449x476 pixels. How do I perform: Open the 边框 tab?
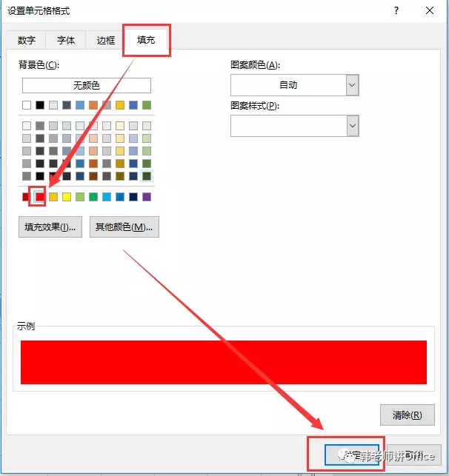(106, 40)
